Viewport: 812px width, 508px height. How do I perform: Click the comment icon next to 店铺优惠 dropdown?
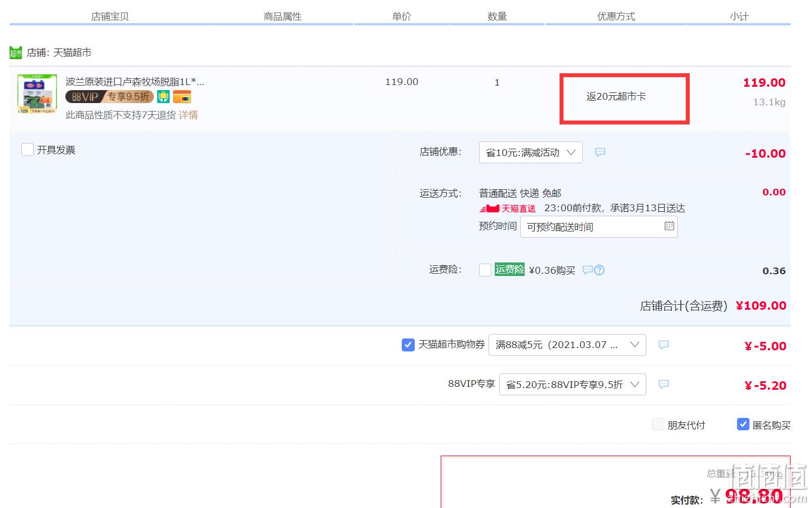point(600,152)
